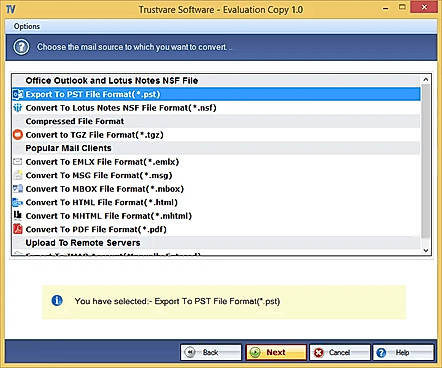Select Export To PST File Format(*.pst)
This screenshot has height=368, width=442.
point(216,94)
